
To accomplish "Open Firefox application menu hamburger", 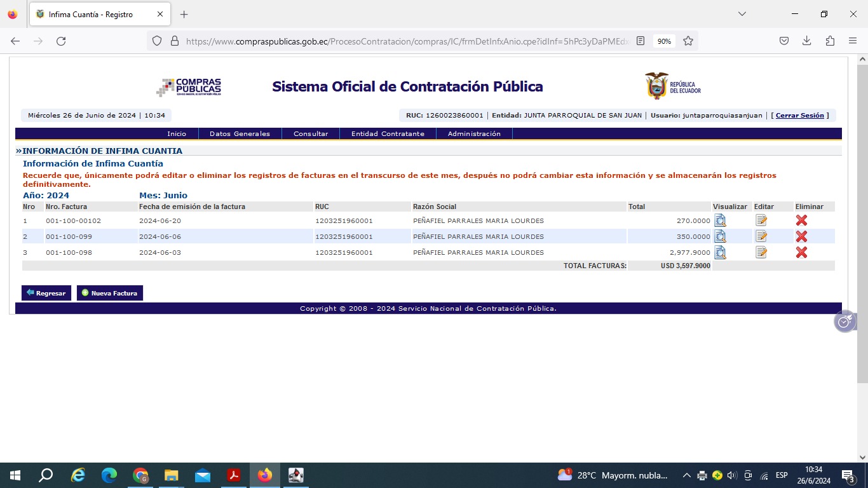I will tap(853, 41).
